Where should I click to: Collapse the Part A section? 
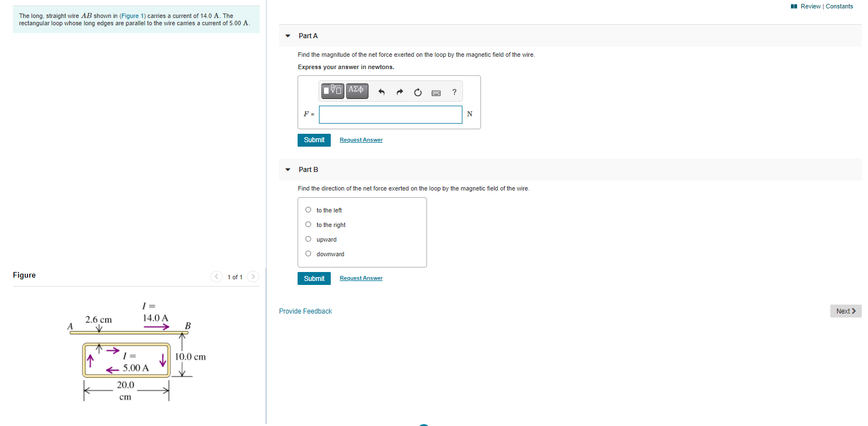(x=287, y=35)
